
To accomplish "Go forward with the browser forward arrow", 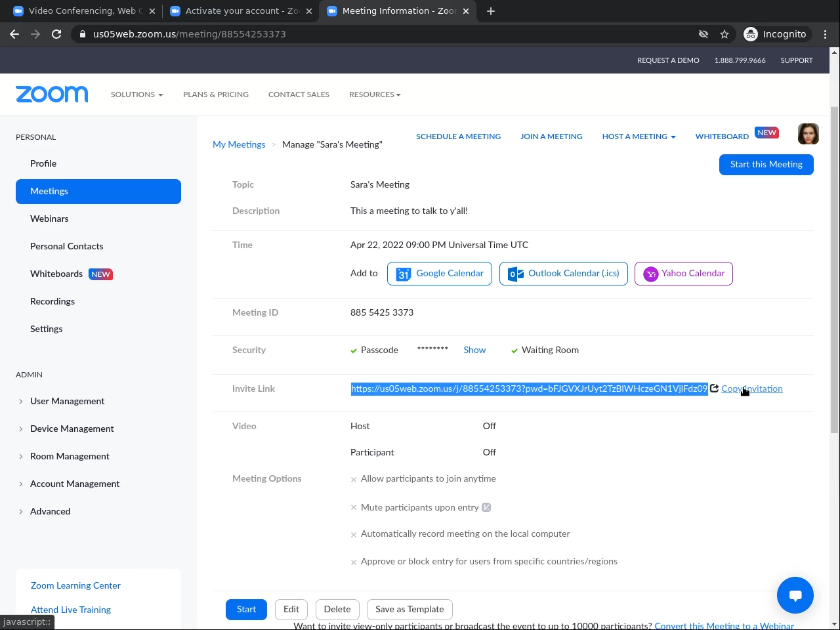I will point(35,34).
